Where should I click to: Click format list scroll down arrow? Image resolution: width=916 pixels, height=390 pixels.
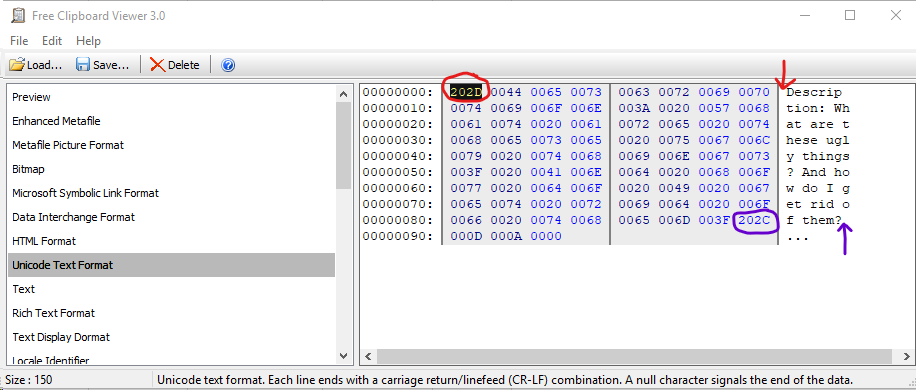pyautogui.click(x=344, y=356)
